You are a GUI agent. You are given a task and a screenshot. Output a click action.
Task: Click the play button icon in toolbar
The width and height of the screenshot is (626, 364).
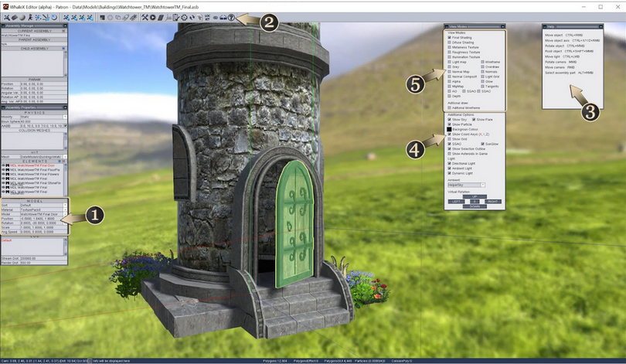pos(152,18)
